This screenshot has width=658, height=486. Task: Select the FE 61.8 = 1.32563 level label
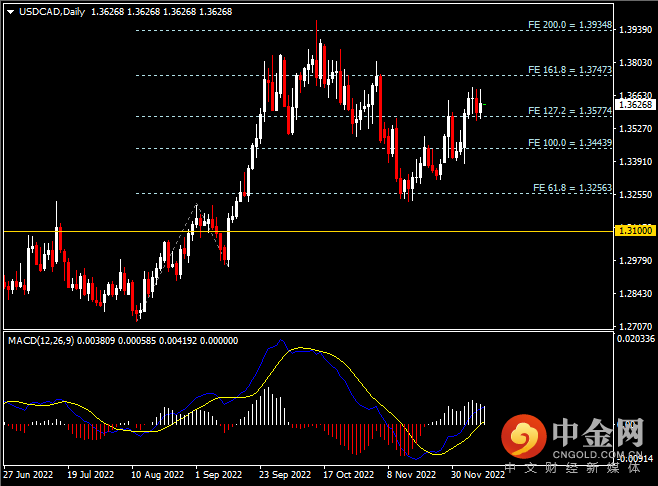571,187
